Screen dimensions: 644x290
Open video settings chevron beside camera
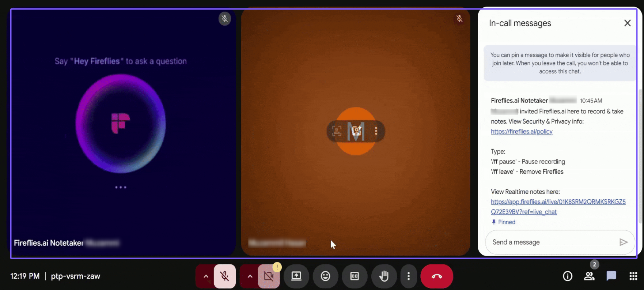250,276
